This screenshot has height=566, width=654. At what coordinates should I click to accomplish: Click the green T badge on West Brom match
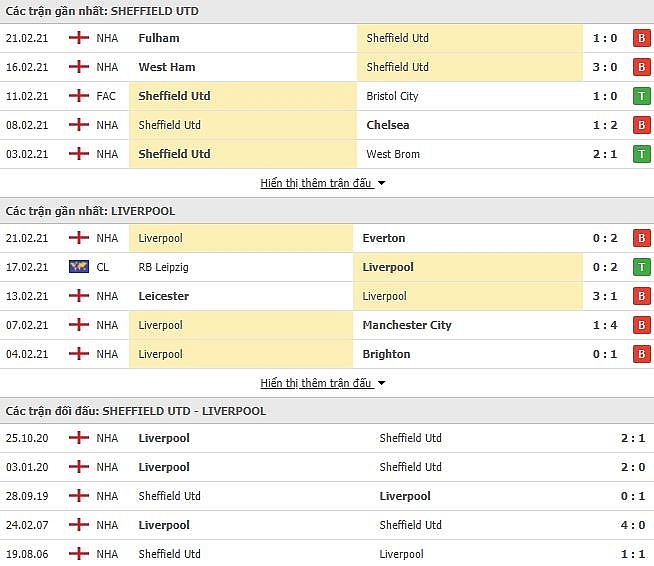click(641, 154)
